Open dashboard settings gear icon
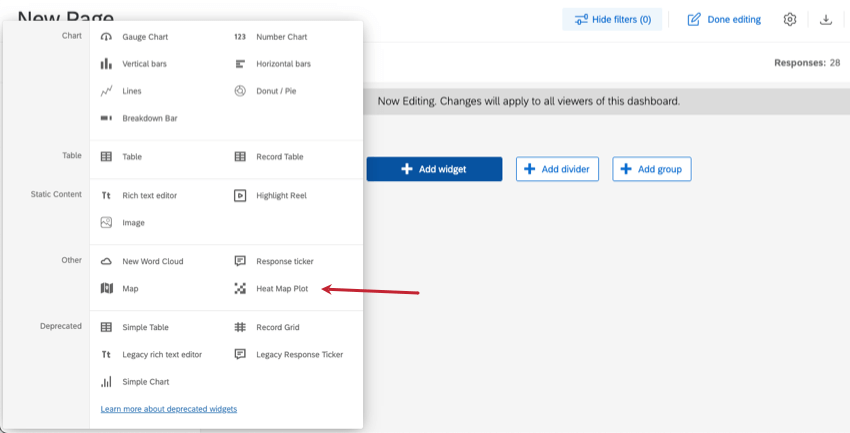 790,19
